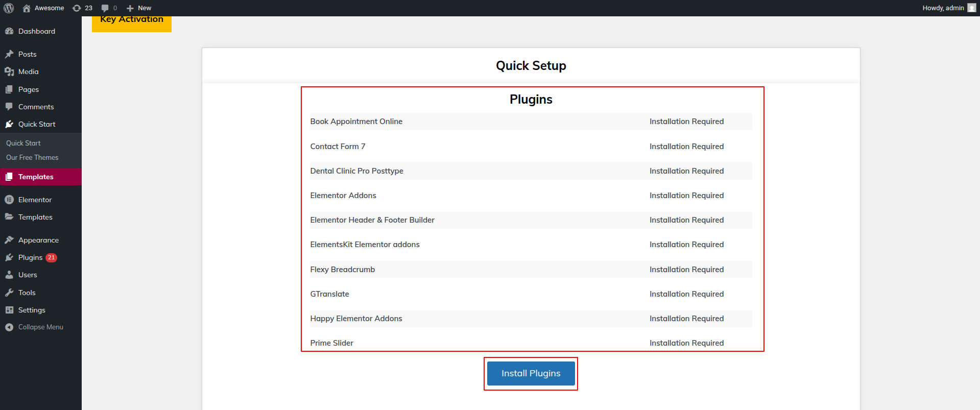The width and height of the screenshot is (980, 410).
Task: Click the admin user avatar
Action: click(971, 8)
